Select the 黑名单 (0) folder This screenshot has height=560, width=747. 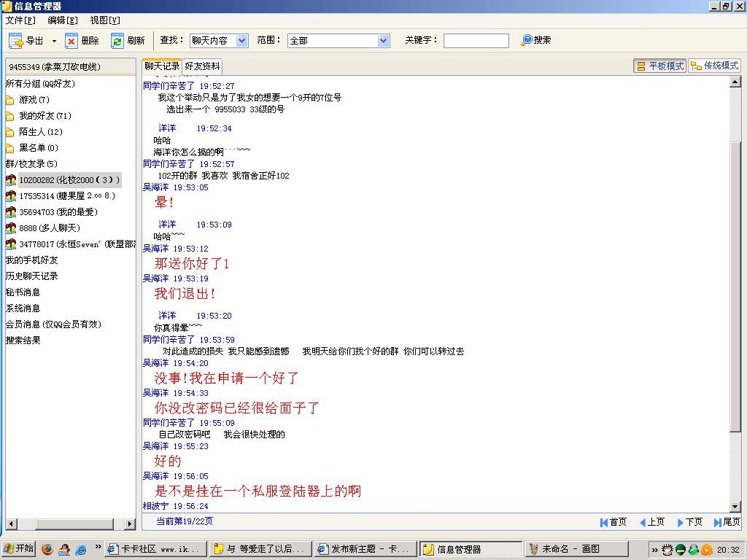[x=38, y=147]
